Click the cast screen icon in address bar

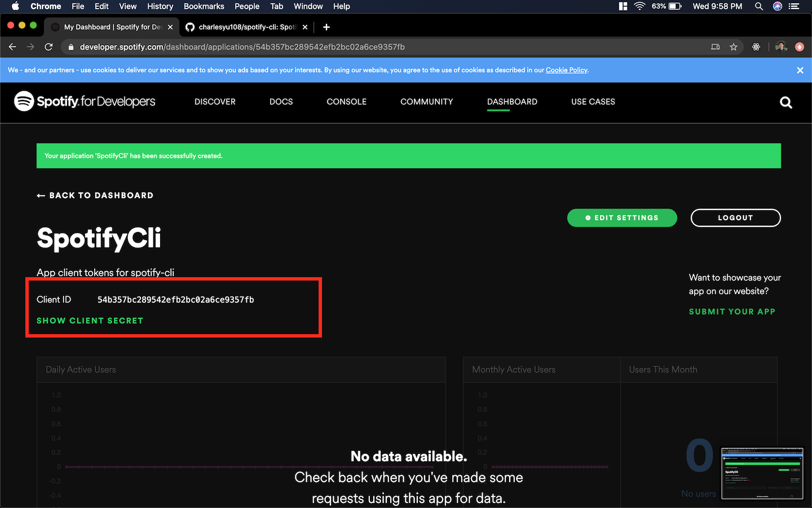pos(715,47)
